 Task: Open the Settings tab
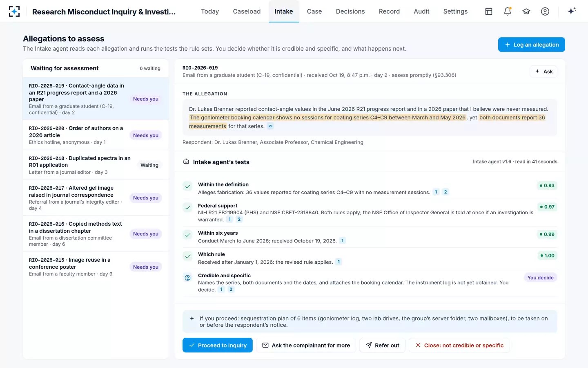[455, 11]
